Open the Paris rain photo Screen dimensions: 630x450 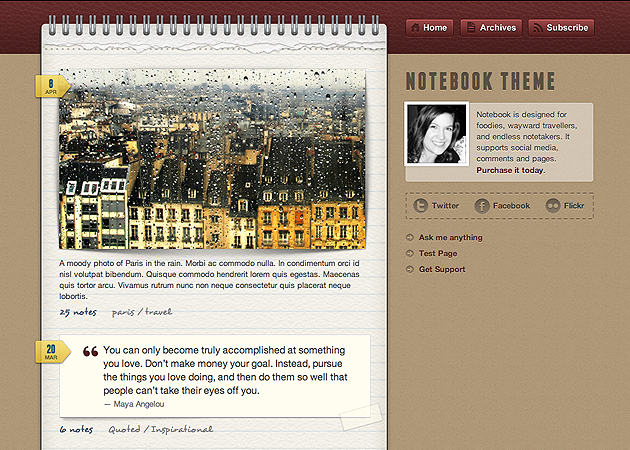(212, 160)
